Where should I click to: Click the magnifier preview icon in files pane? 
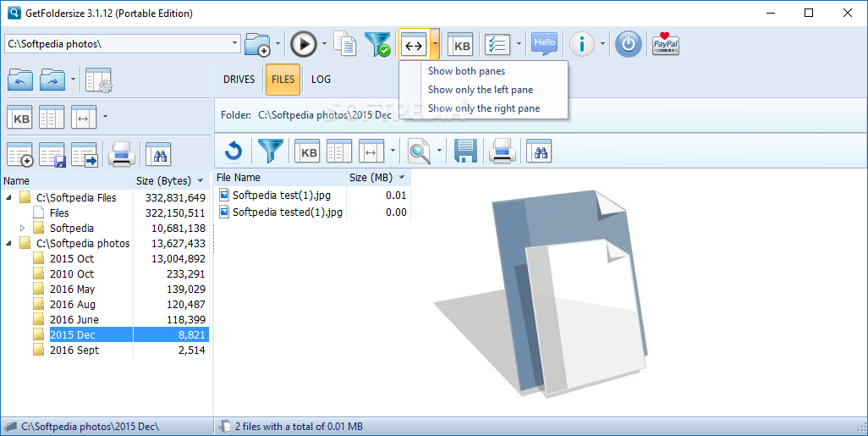(420, 151)
